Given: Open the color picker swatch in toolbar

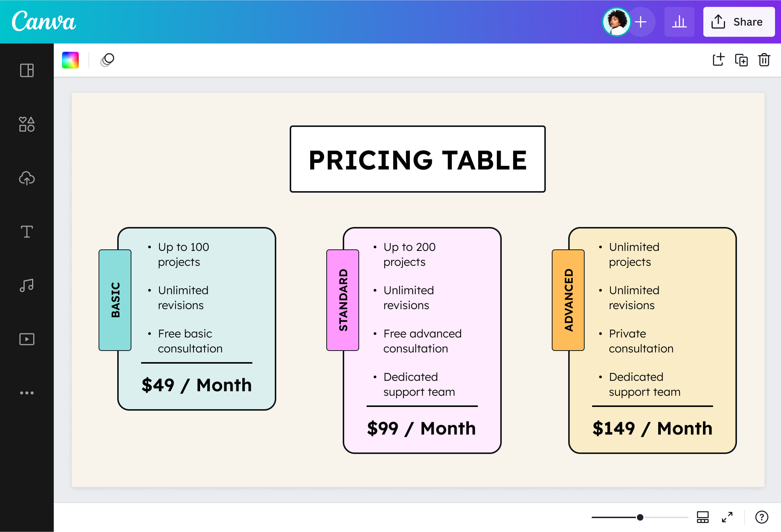Looking at the screenshot, I should pyautogui.click(x=71, y=60).
